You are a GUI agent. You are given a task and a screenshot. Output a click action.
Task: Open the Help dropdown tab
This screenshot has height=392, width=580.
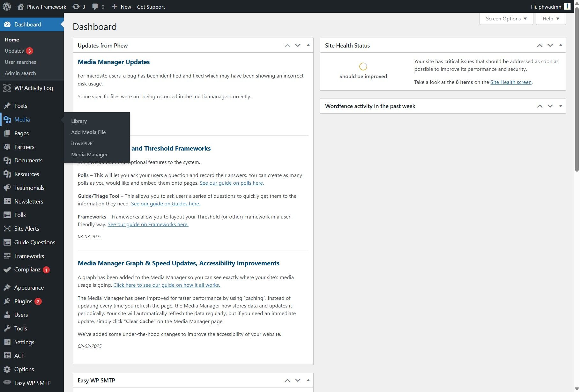551,18
